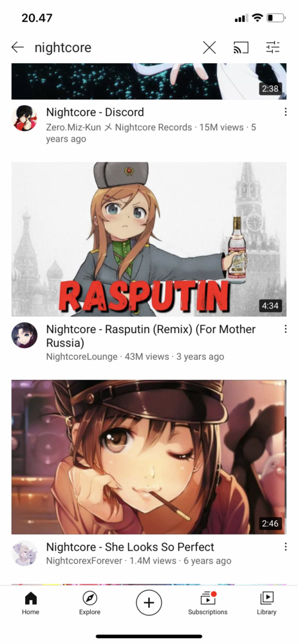Switch to the Explore tab

[x=89, y=603]
